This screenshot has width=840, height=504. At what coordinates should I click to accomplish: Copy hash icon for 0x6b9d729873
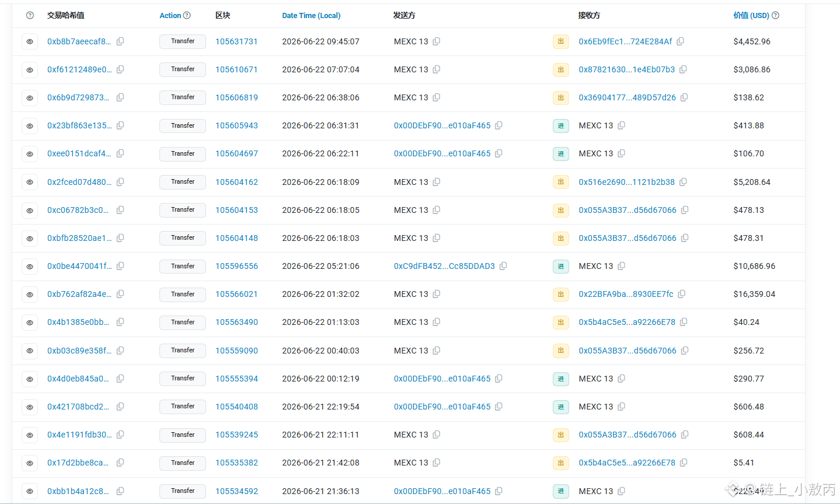pyautogui.click(x=120, y=97)
